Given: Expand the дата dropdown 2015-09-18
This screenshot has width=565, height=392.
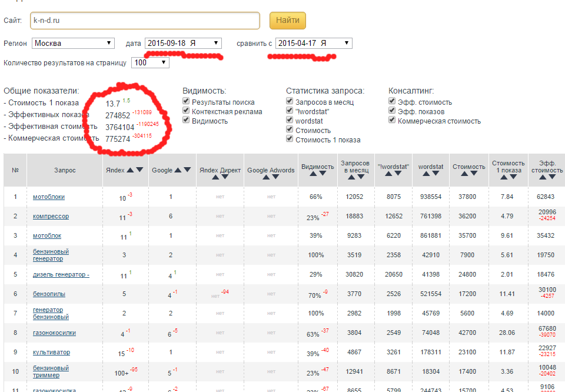Looking at the screenshot, I should tap(183, 43).
